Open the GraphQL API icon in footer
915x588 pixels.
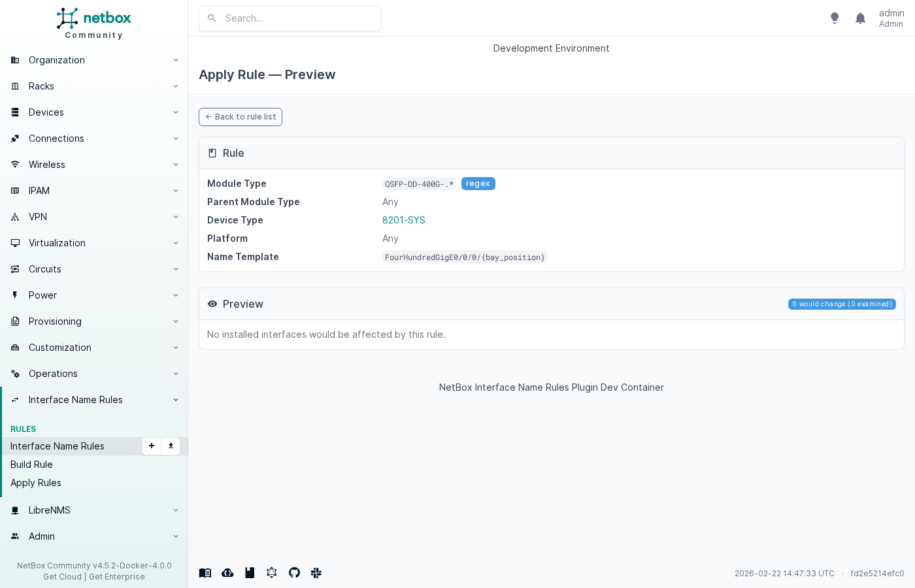[x=272, y=573]
